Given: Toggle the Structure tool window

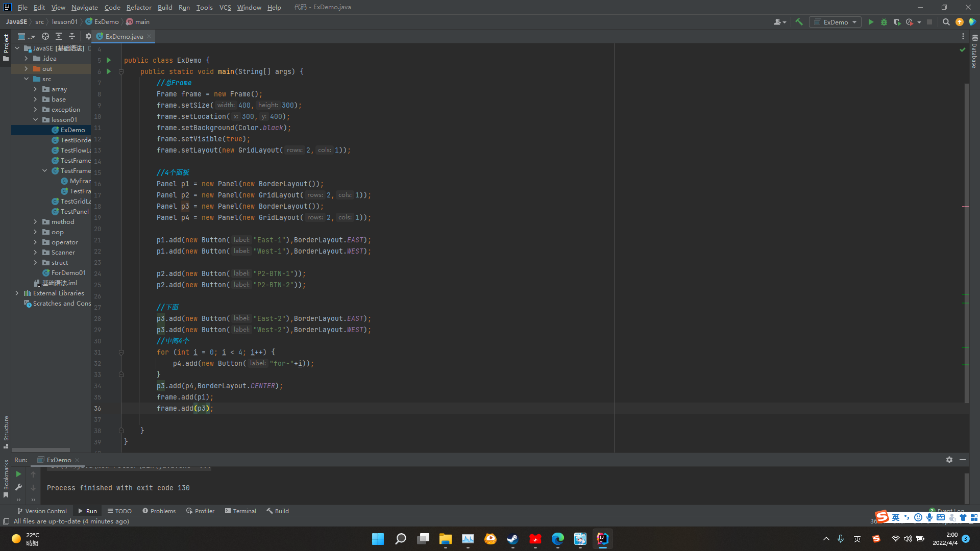Looking at the screenshot, I should pyautogui.click(x=6, y=432).
